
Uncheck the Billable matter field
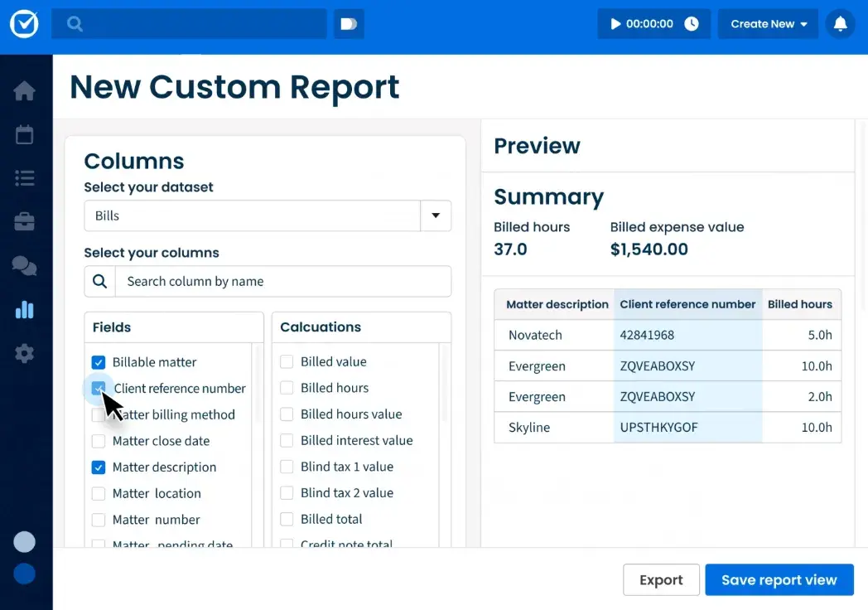point(99,362)
